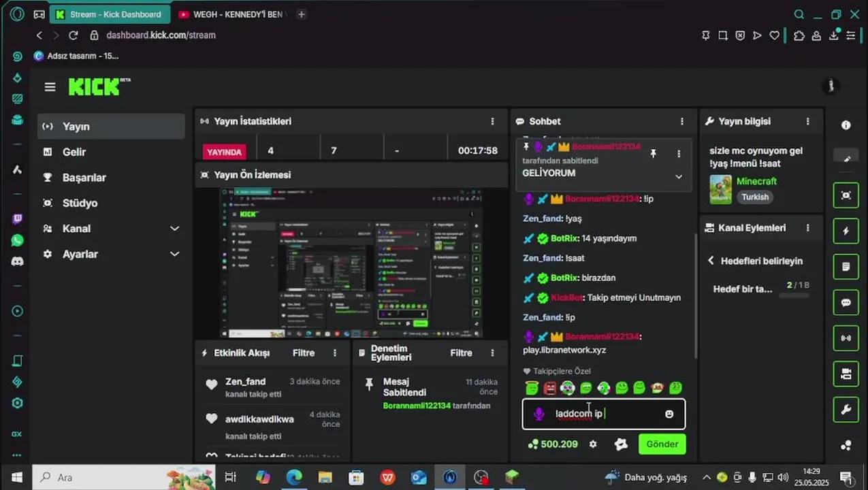Open Discord from the Opera sidebar

pyautogui.click(x=17, y=261)
